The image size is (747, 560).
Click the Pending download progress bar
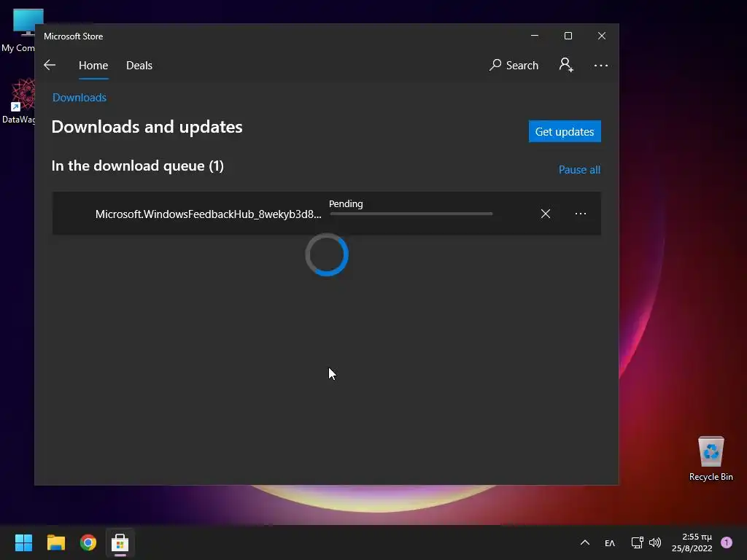pos(411,214)
